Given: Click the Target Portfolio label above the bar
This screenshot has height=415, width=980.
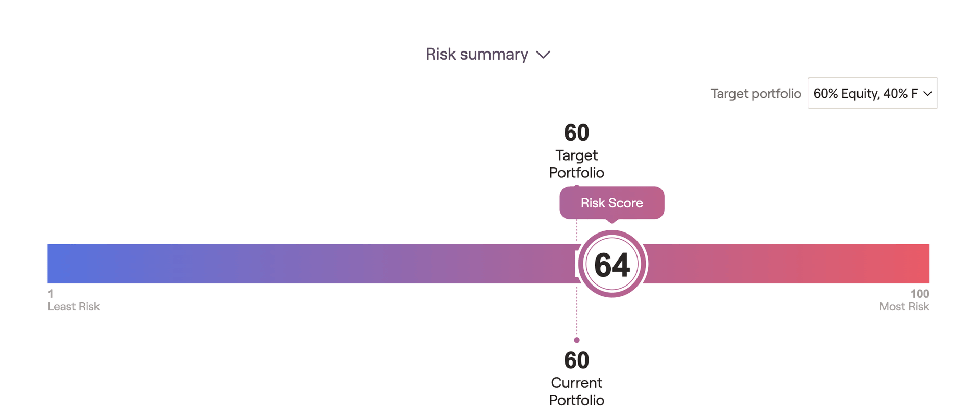Looking at the screenshot, I should 576,164.
